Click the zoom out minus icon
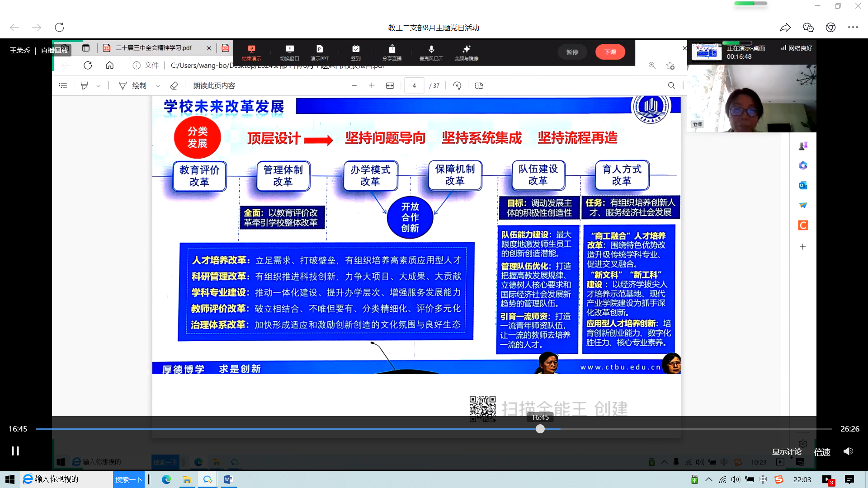The image size is (868, 488). (x=354, y=85)
